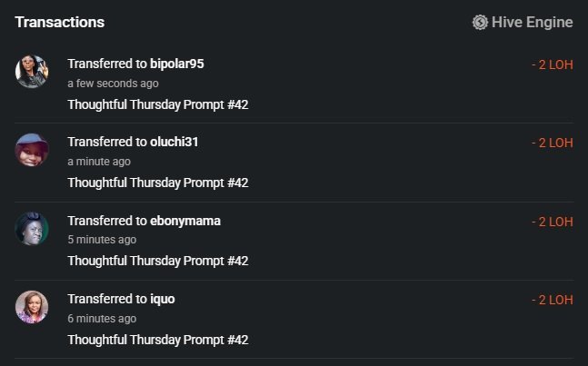This screenshot has width=588, height=366.
Task: Click the Hive Engine gear icon
Action: (480, 22)
